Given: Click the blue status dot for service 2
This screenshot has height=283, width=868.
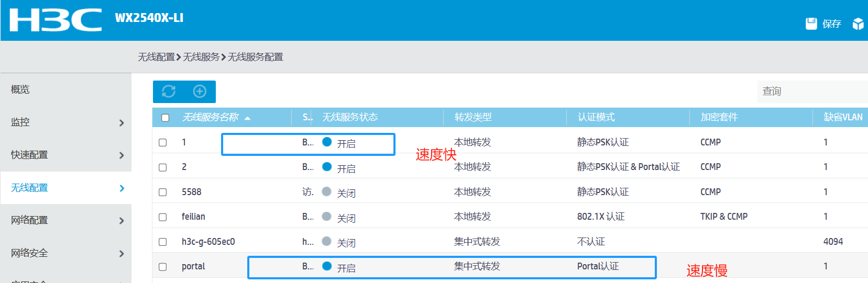Looking at the screenshot, I should pyautogui.click(x=327, y=167).
